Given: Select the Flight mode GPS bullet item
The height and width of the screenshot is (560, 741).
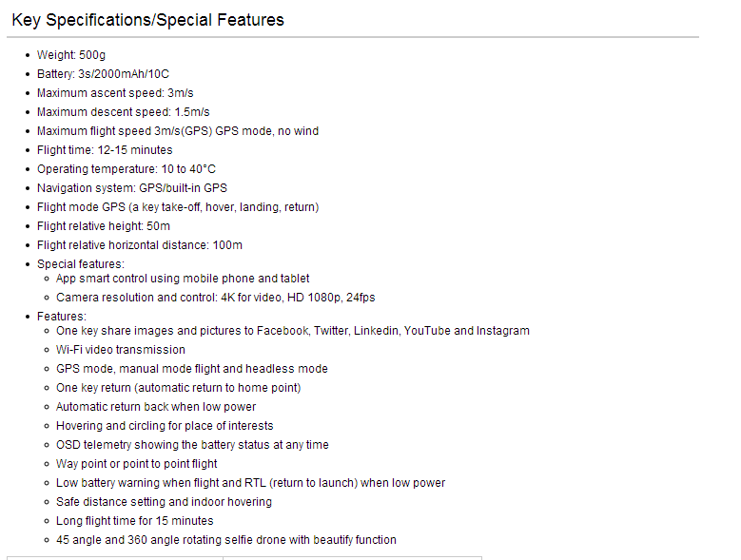Looking at the screenshot, I should coord(178,207).
